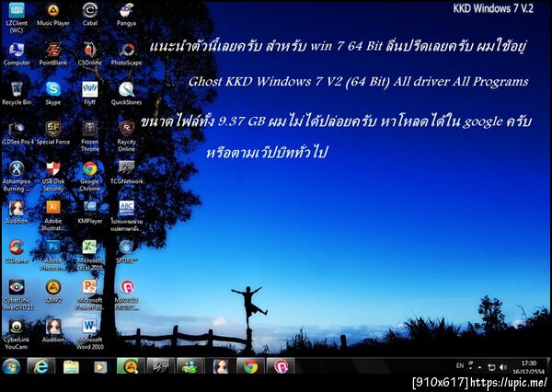
Task: Select the KMPlayer desktop icon
Action: point(90,213)
